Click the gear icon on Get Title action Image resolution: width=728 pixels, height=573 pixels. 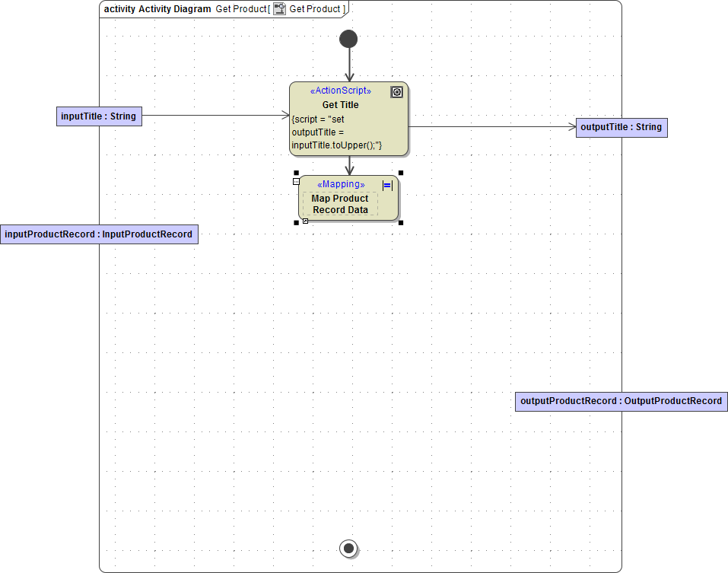click(396, 92)
